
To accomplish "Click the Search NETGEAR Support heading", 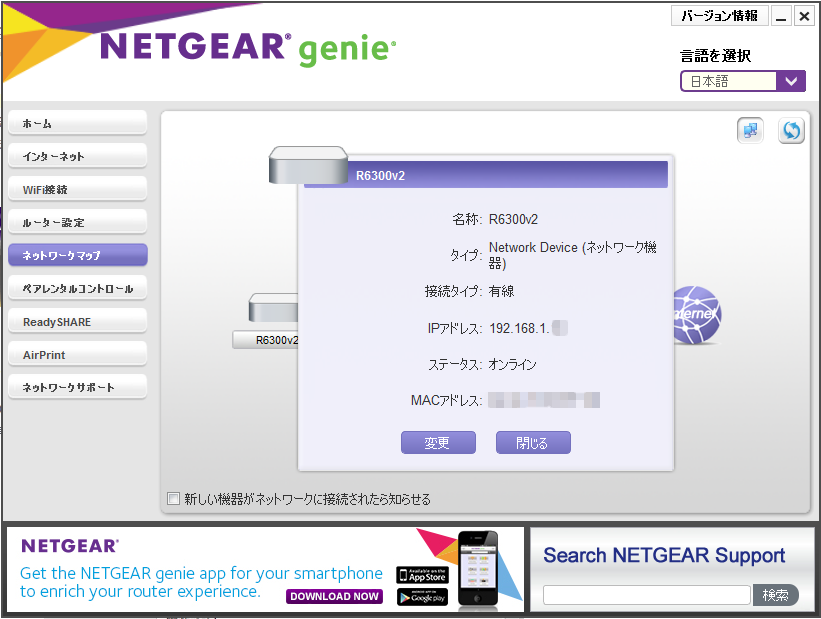I will (x=664, y=555).
